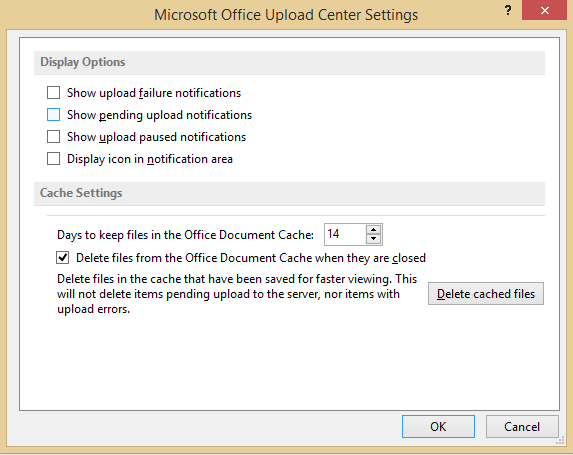Click the Microsoft Office Upload Center Settings title

(x=286, y=15)
